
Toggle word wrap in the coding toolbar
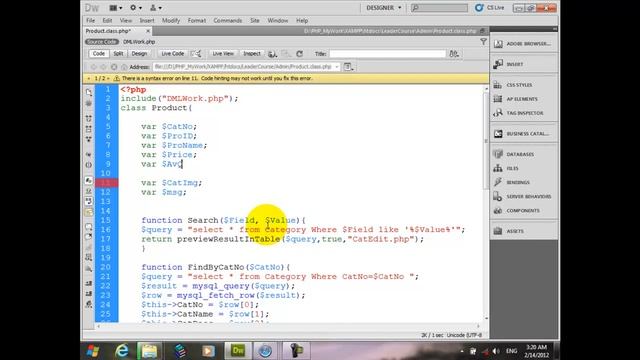click(89, 201)
